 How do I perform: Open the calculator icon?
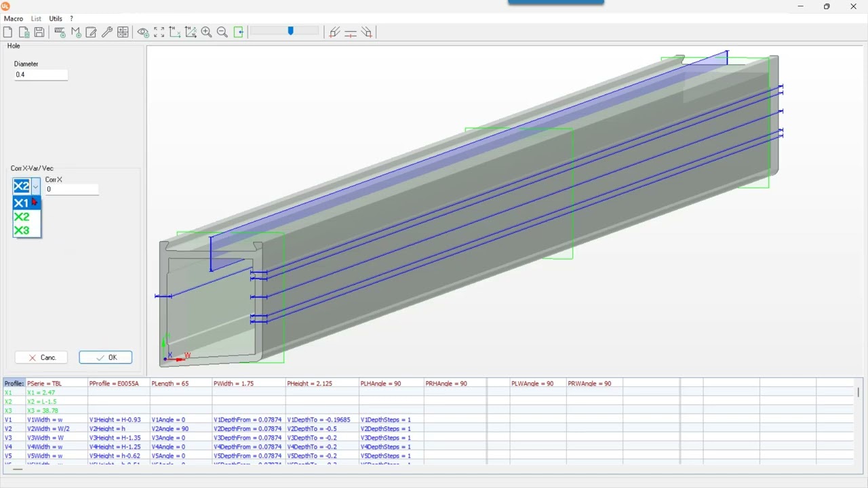(x=123, y=32)
